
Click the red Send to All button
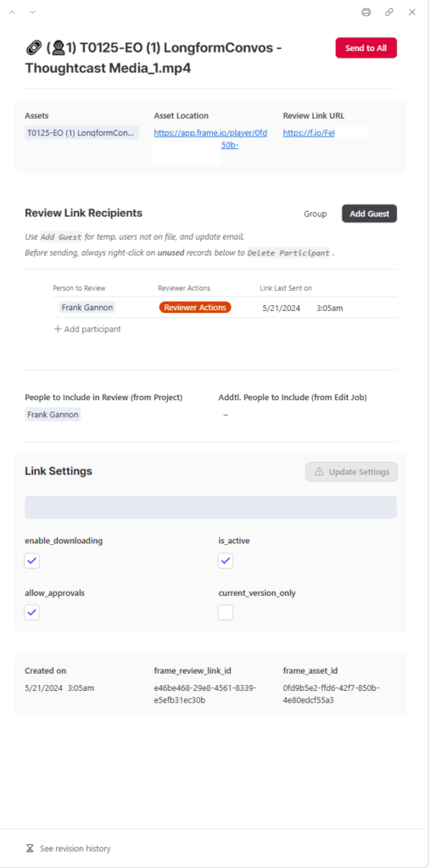tap(366, 48)
